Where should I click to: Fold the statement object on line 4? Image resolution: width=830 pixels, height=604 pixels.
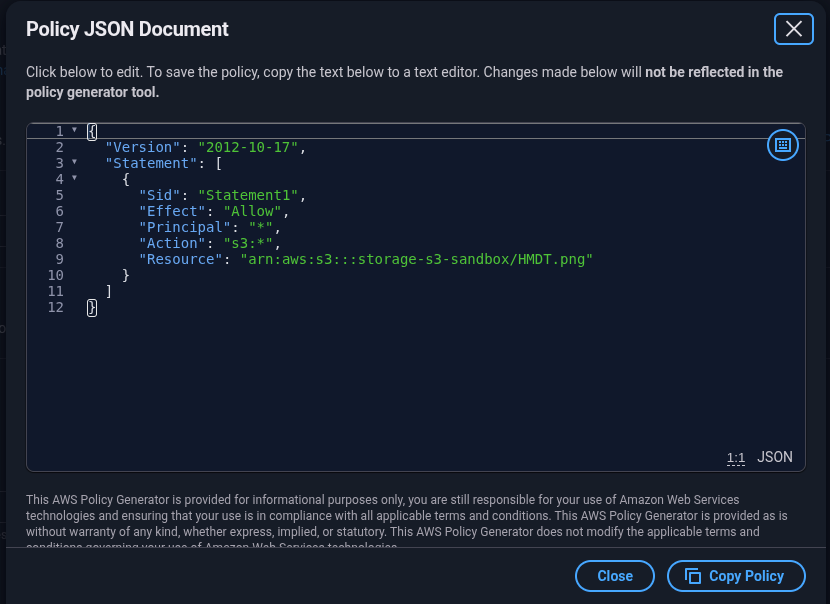tap(74, 179)
